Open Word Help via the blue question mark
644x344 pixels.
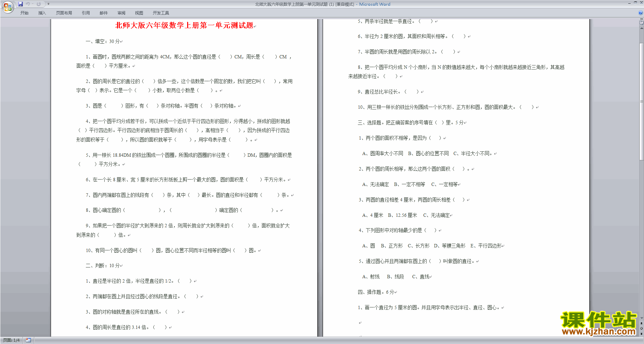(x=641, y=13)
